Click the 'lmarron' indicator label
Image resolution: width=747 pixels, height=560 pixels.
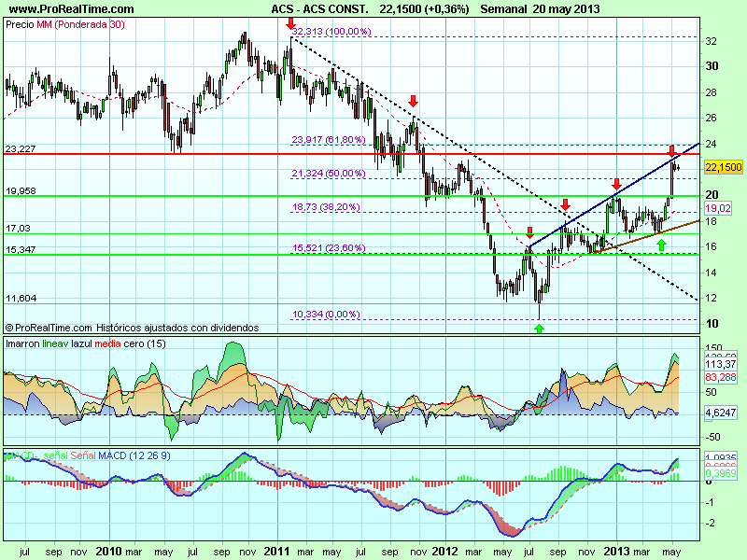coord(22,343)
